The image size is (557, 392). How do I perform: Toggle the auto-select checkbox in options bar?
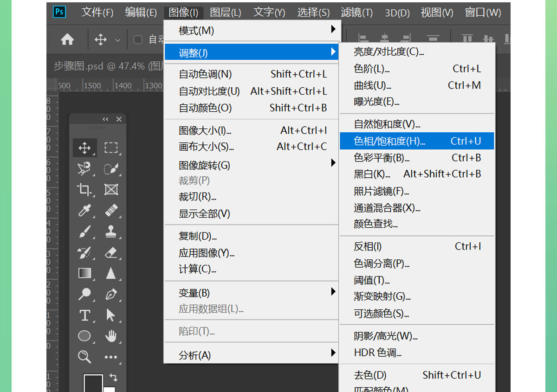[x=138, y=40]
